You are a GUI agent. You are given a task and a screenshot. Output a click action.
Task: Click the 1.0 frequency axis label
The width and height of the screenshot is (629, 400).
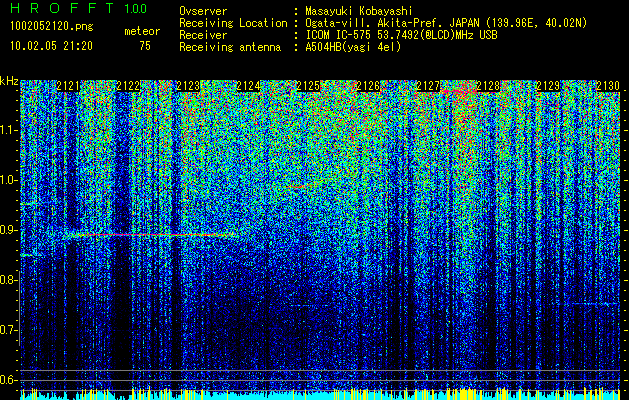click(x=8, y=180)
